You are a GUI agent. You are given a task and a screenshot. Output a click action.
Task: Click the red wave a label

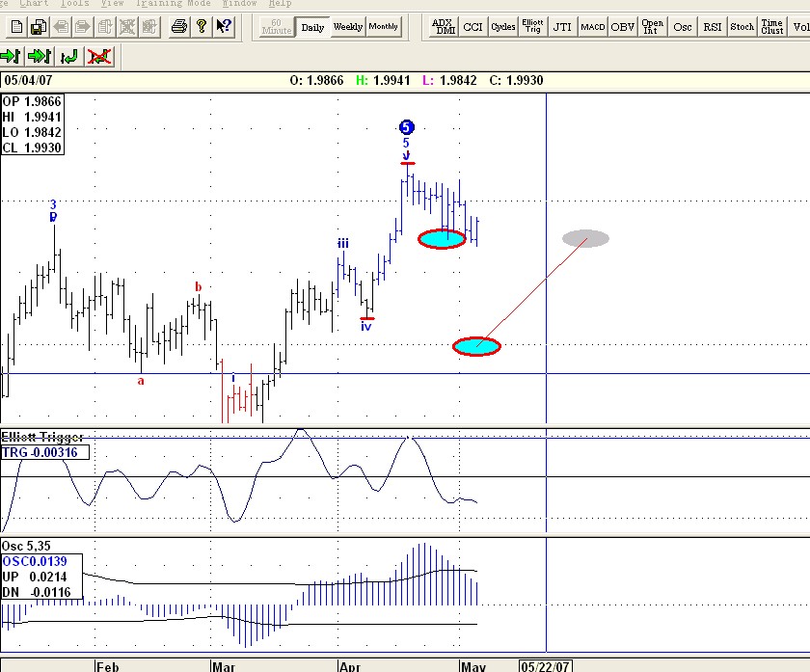point(141,381)
